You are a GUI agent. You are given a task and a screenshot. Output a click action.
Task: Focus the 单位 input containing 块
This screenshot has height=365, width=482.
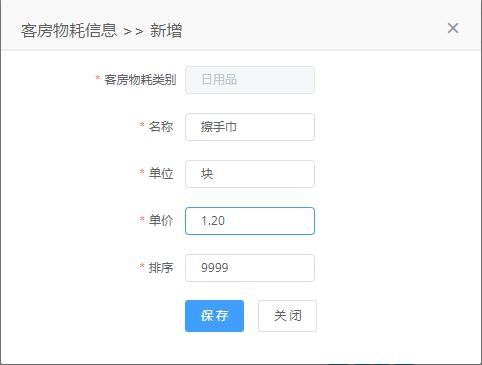coord(250,174)
